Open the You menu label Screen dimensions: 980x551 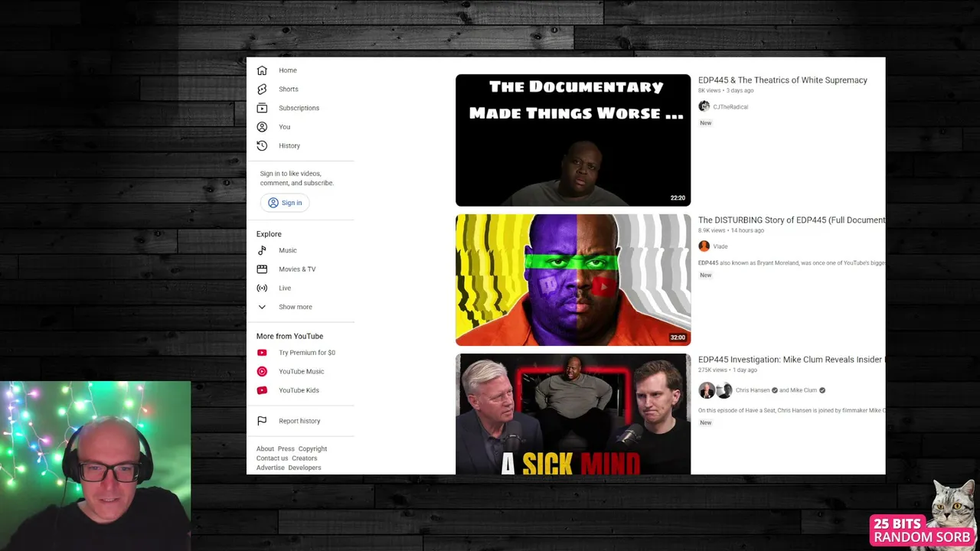(x=284, y=127)
